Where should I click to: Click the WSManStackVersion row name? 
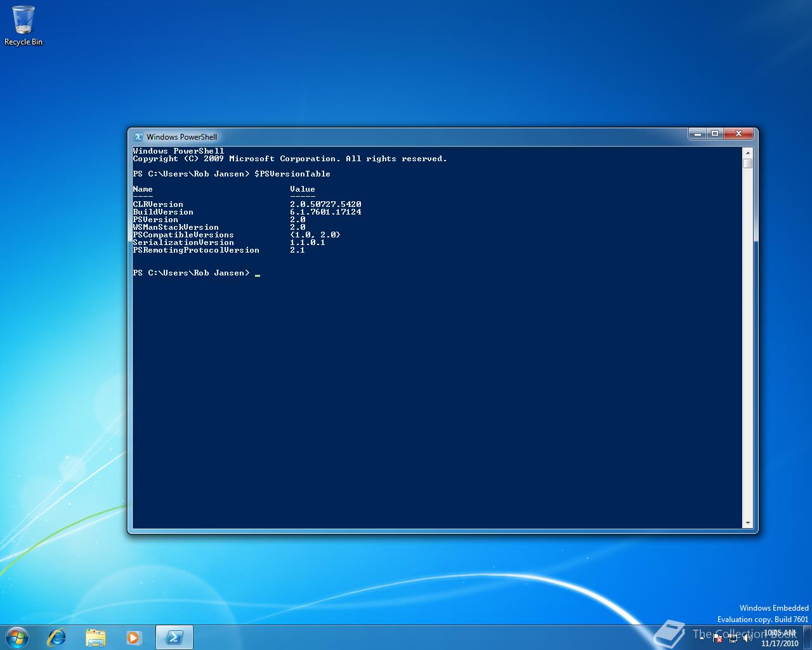tap(176, 227)
